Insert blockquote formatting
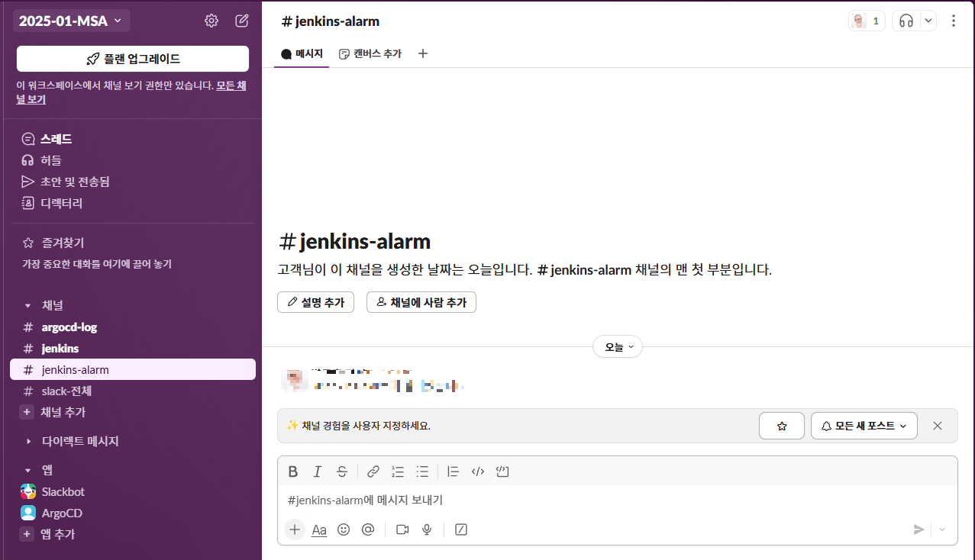Image resolution: width=975 pixels, height=560 pixels. click(x=454, y=471)
